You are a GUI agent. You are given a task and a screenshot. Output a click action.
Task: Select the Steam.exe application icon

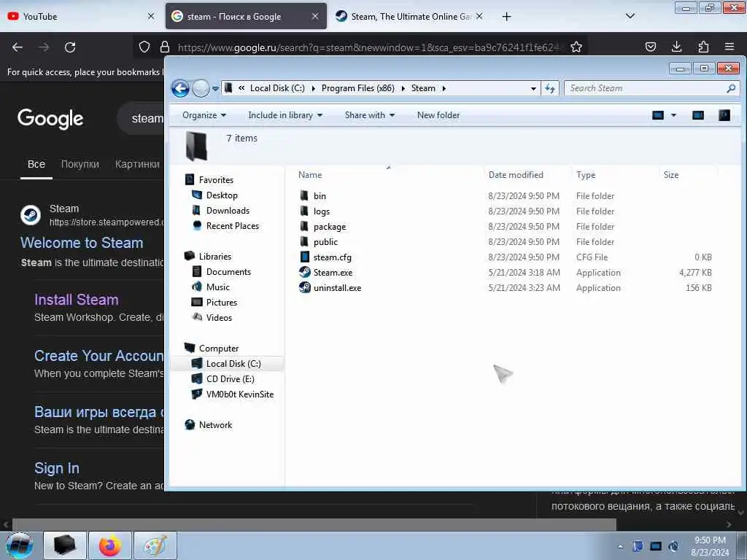(305, 273)
